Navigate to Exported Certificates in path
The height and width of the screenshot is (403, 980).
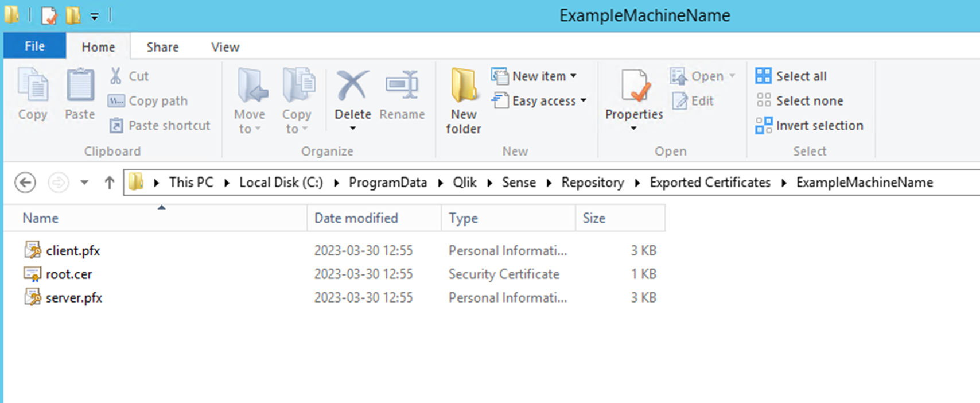[710, 183]
